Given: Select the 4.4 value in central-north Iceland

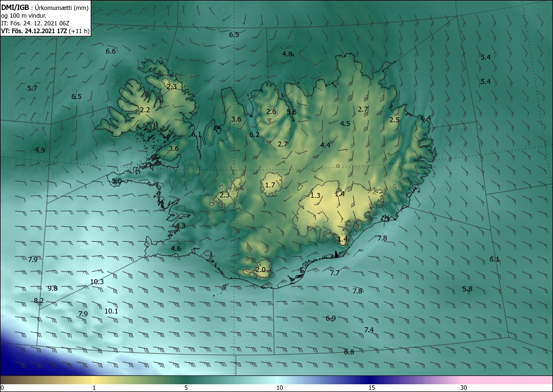Looking at the screenshot, I should coord(325,145).
